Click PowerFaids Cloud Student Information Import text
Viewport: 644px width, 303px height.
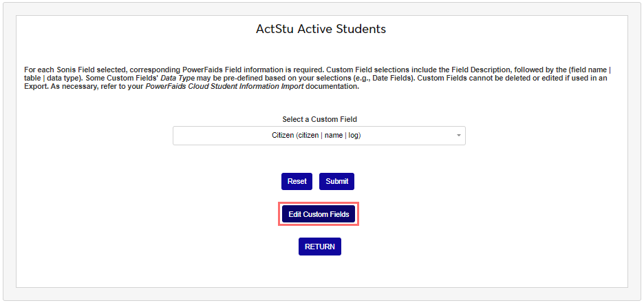click(225, 87)
